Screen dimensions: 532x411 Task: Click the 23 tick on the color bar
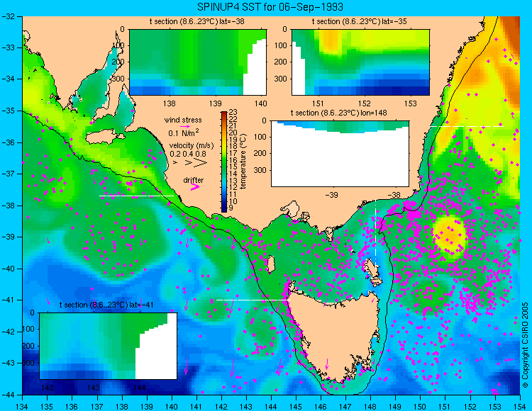click(x=233, y=112)
